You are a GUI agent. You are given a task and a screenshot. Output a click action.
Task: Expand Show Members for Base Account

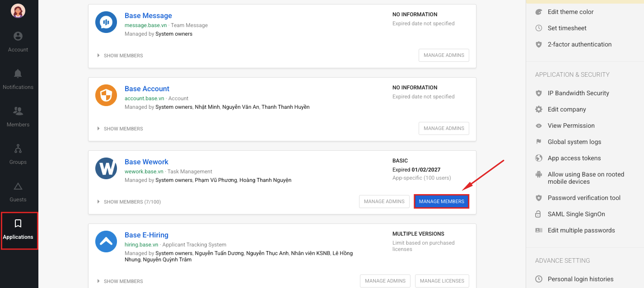point(120,129)
